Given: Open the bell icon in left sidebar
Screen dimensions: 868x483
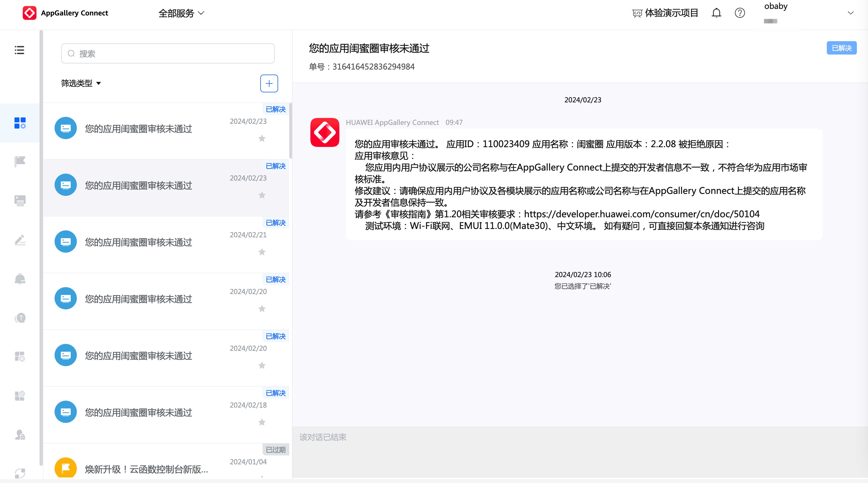Looking at the screenshot, I should 20,279.
